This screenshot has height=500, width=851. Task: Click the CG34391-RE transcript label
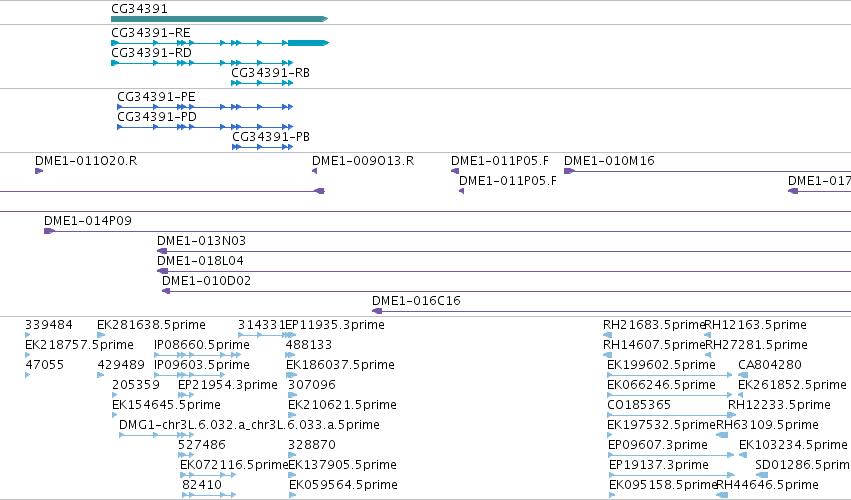[x=151, y=33]
